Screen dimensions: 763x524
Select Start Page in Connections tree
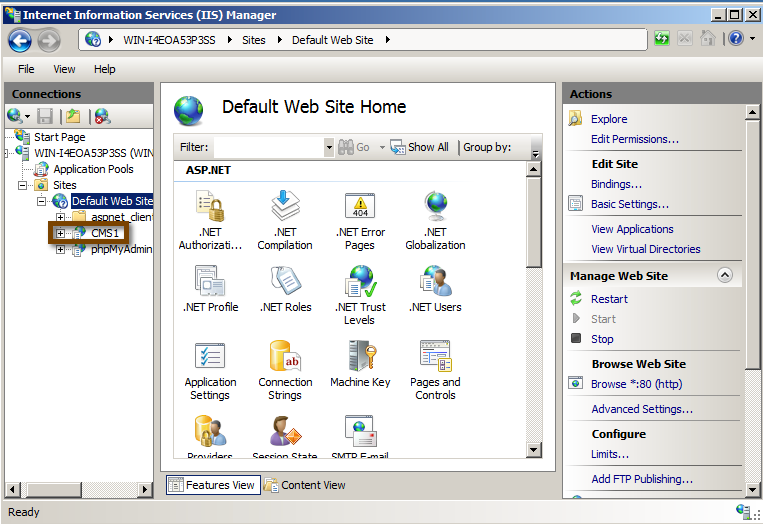59,137
